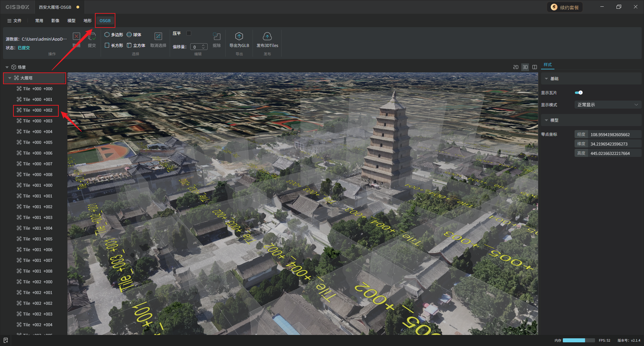Select the 多边形 polygon selection tool
Image resolution: width=644 pixels, height=346 pixels.
(114, 35)
